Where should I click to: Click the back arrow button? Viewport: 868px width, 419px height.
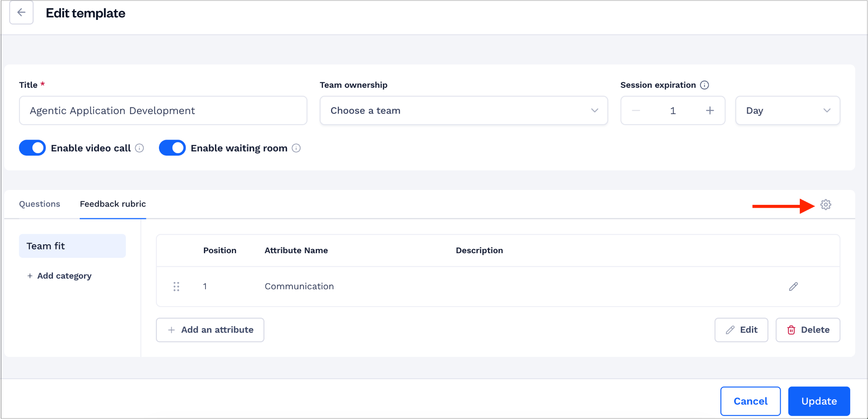(21, 13)
